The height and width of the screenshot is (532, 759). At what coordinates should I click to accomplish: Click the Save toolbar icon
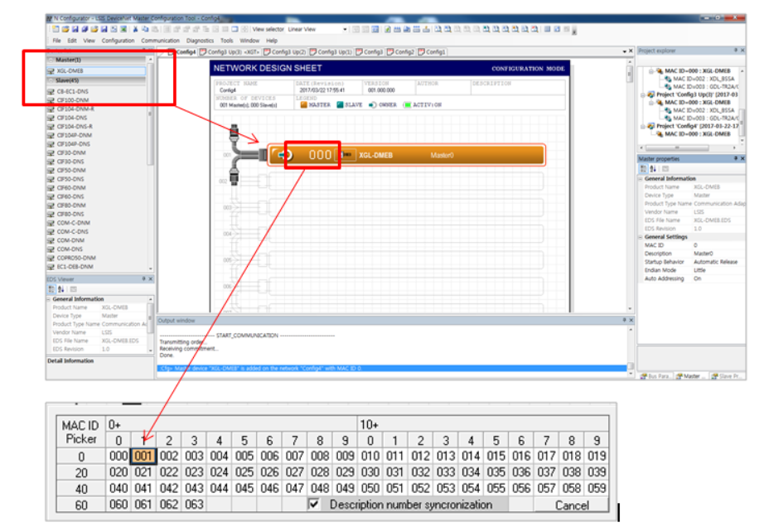(75, 27)
